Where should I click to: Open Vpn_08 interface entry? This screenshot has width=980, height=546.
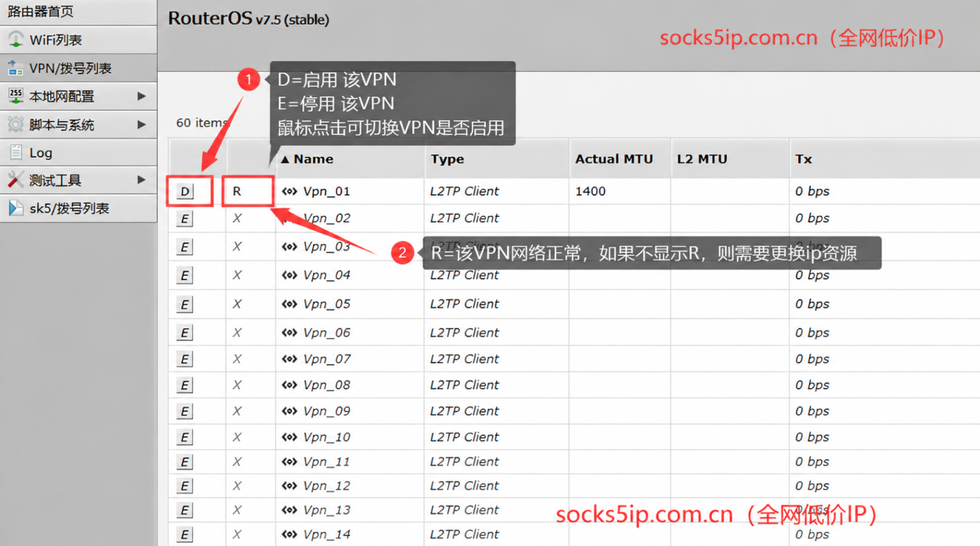pyautogui.click(x=326, y=385)
